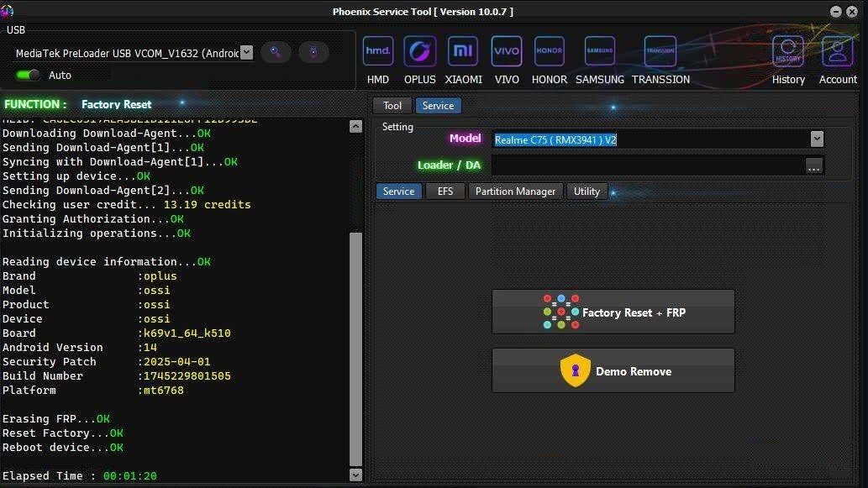
Task: Click the Factory Reset + FRP button
Action: point(613,312)
